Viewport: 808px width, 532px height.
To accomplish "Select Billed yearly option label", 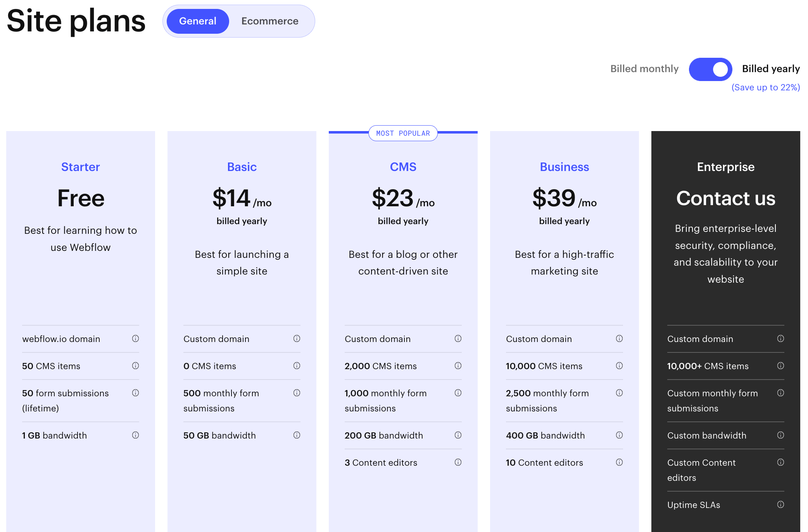I will tap(771, 69).
